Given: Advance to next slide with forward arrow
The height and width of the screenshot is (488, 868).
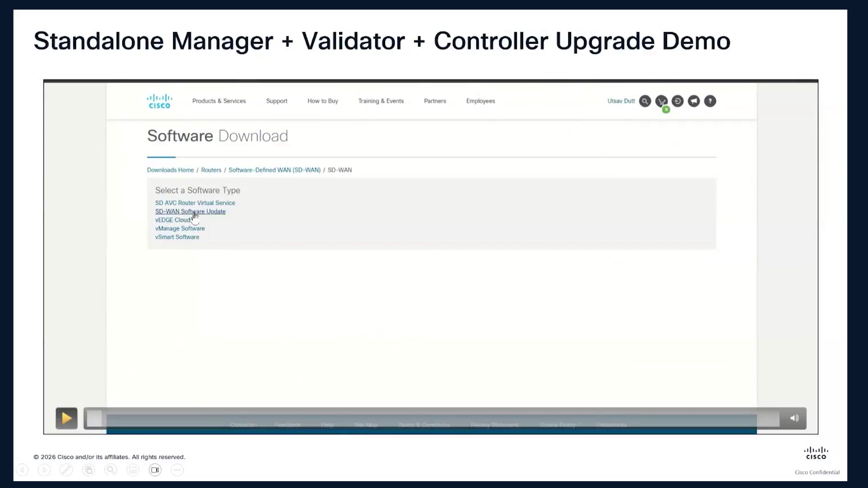Looking at the screenshot, I should click(44, 470).
